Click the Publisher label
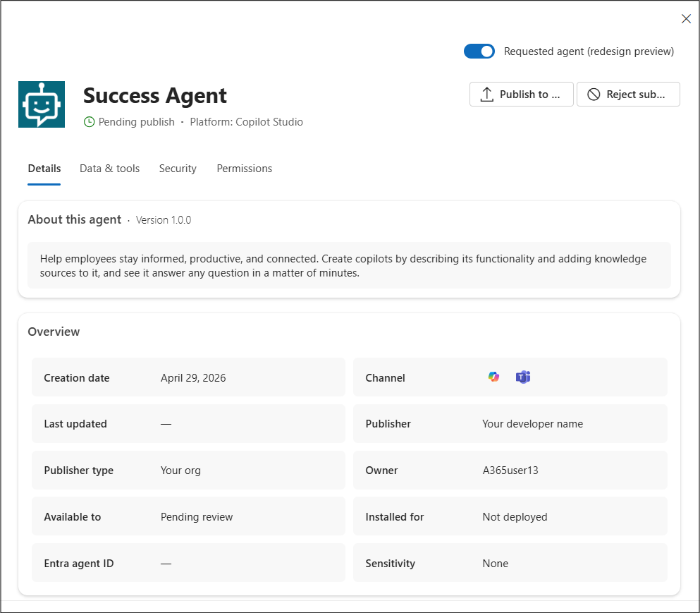Screen dimensions: 700x613 388,424
